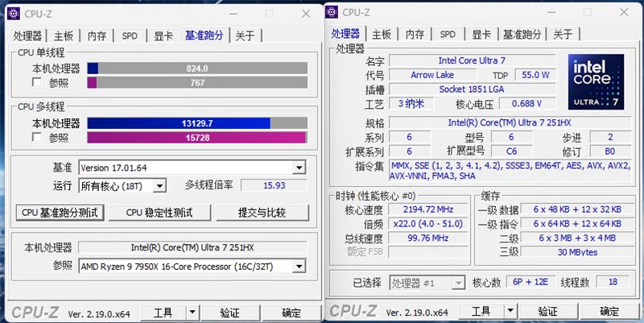This screenshot has height=323, width=644.
Task: Click the 倍频 value x22.0 (4.0 - 51.0)
Action: click(x=428, y=224)
